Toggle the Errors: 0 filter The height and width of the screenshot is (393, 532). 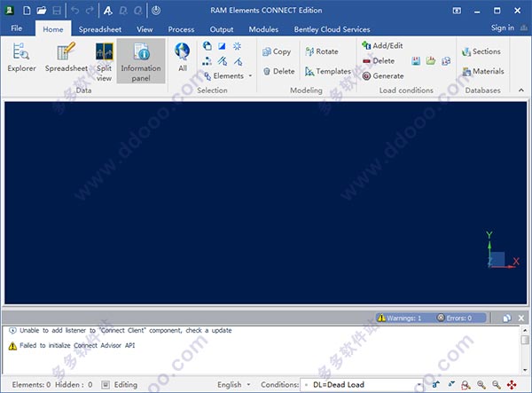pos(455,318)
